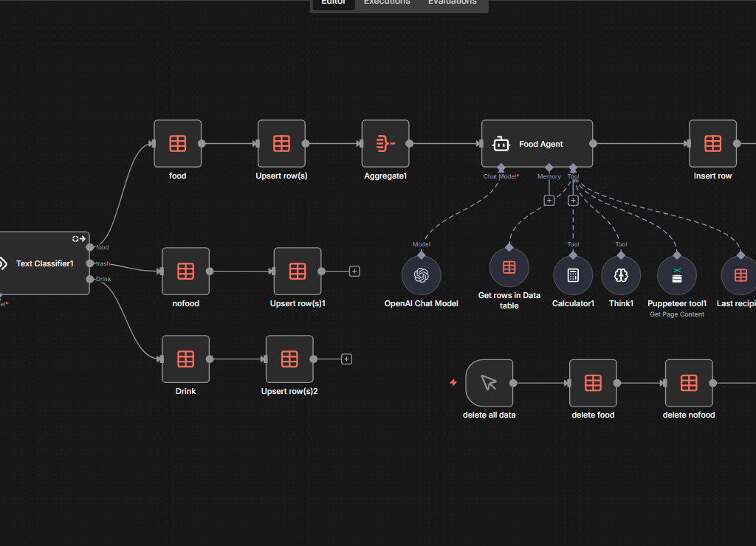Click the Think1 brain icon node
Screen dimensions: 756x546
tap(621, 275)
